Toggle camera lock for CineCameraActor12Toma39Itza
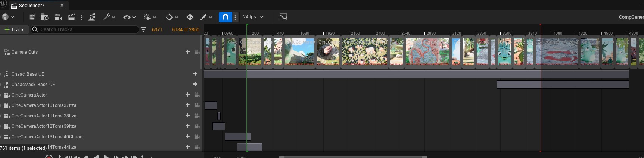Screen dimensions: 644x158 click(197, 126)
